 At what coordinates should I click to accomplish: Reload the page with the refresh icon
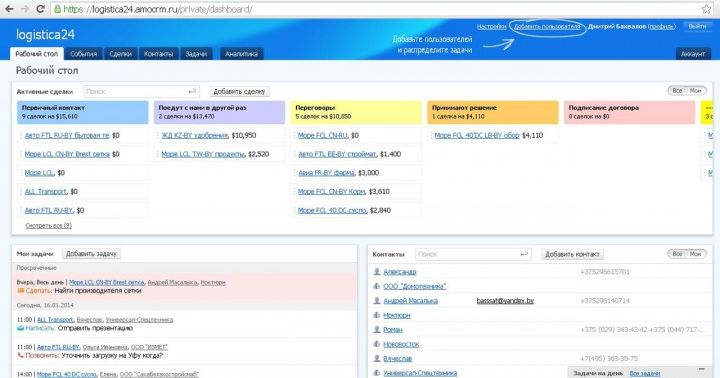tap(40, 9)
